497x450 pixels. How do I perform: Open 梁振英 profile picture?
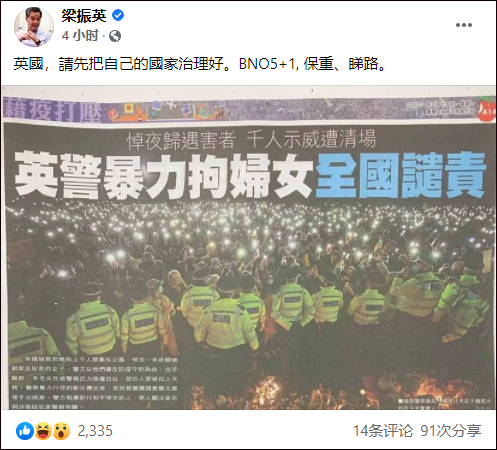[x=33, y=26]
